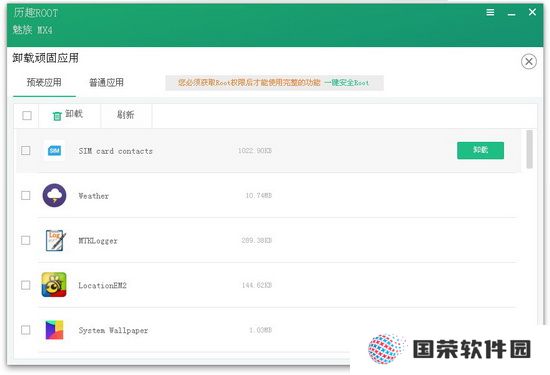
Task: Click the green 卸载 button for SIM card contacts
Action: point(481,150)
